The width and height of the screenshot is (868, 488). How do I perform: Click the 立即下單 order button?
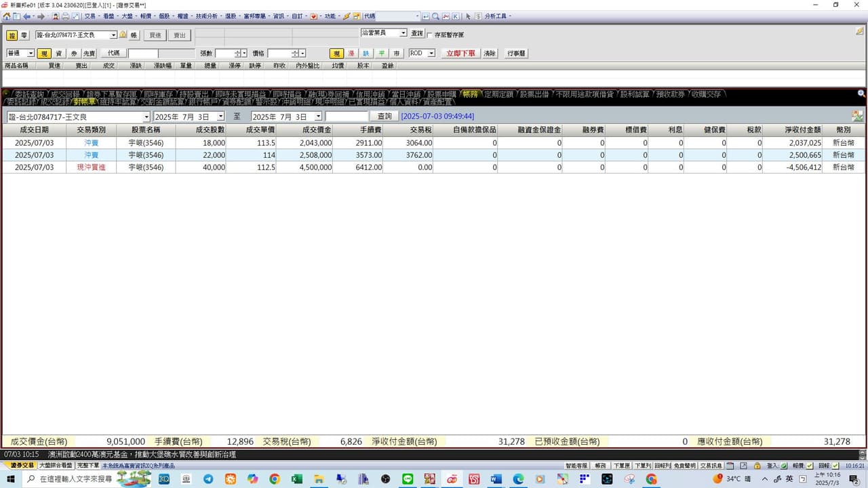tap(460, 54)
